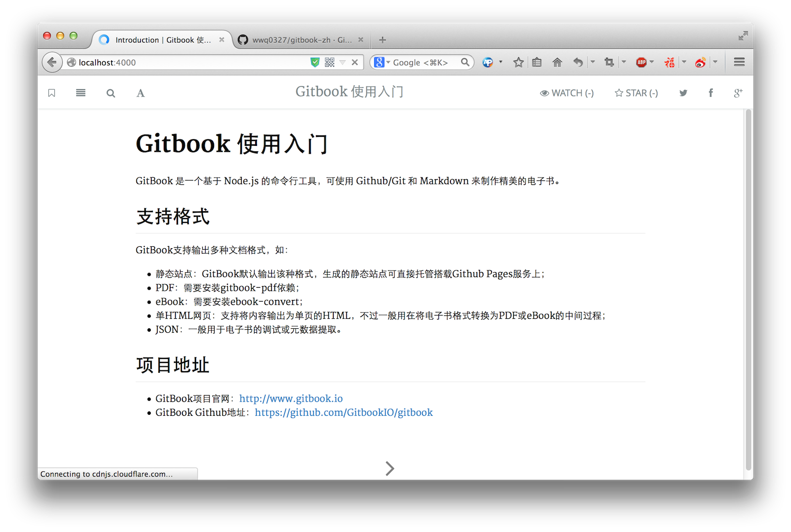The height and width of the screenshot is (532, 791).
Task: Go to next page with right chevron
Action: pyautogui.click(x=390, y=468)
